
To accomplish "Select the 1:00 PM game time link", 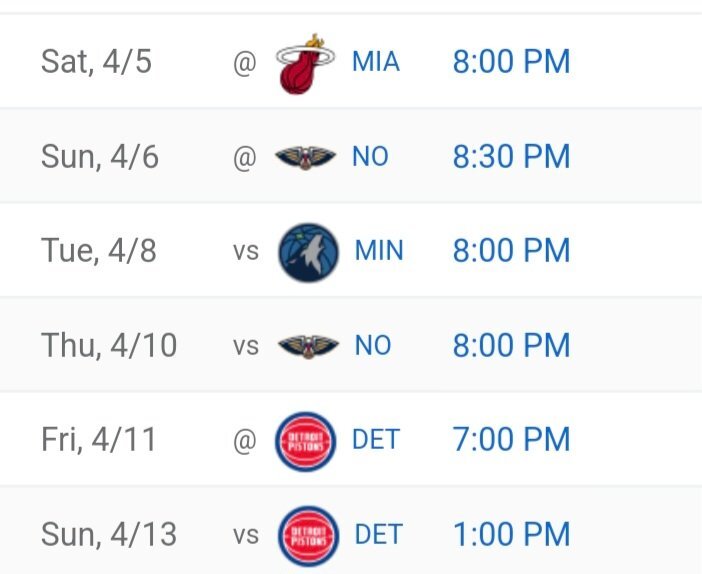I will tap(511, 534).
